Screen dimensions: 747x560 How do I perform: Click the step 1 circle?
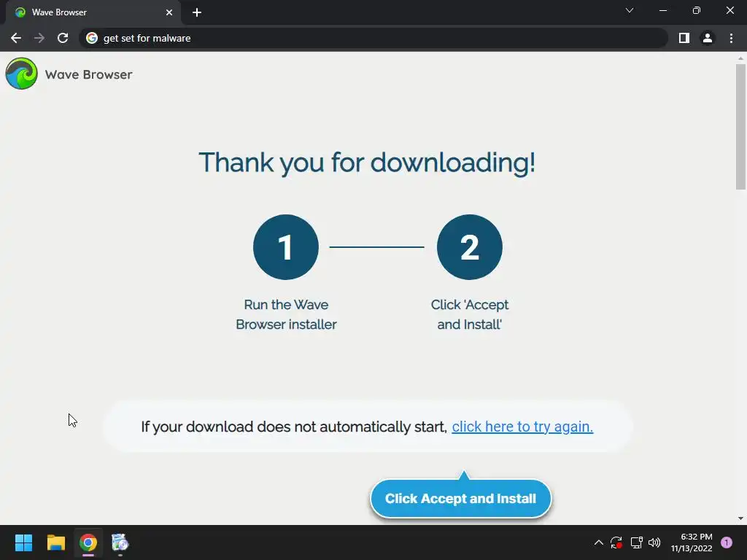(286, 247)
